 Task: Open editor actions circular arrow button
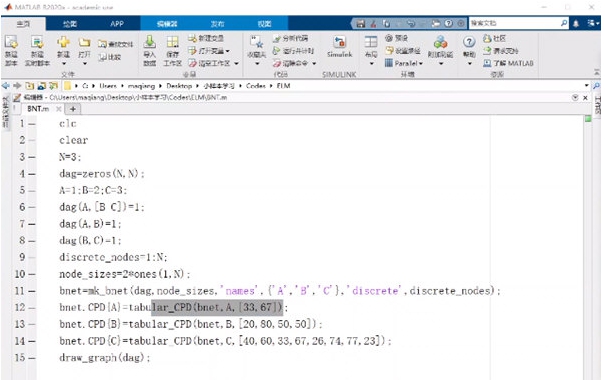pyautogui.click(x=575, y=98)
